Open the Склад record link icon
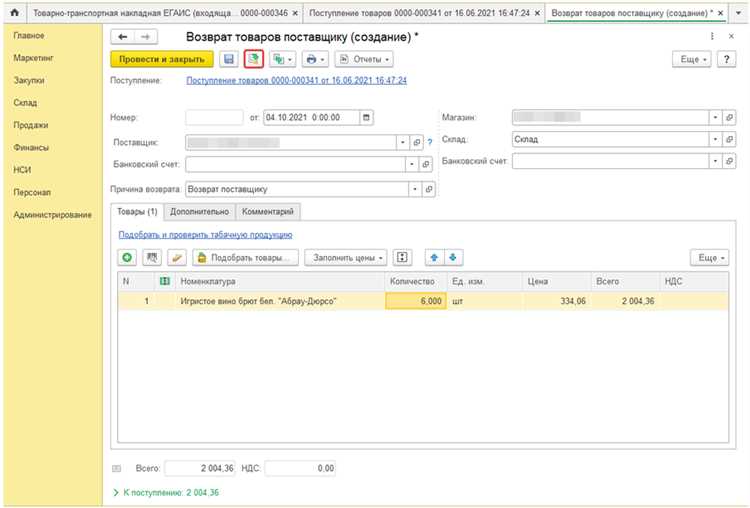This screenshot has width=750, height=508. click(729, 139)
